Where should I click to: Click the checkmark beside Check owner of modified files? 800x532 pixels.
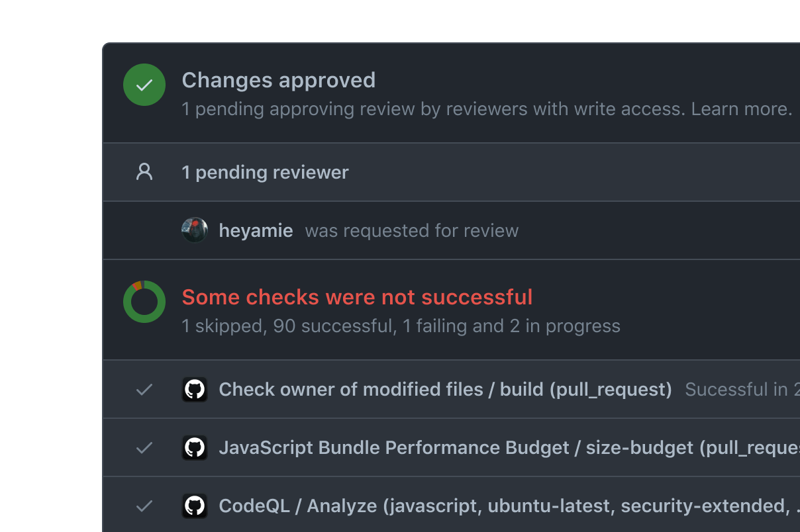tap(144, 390)
